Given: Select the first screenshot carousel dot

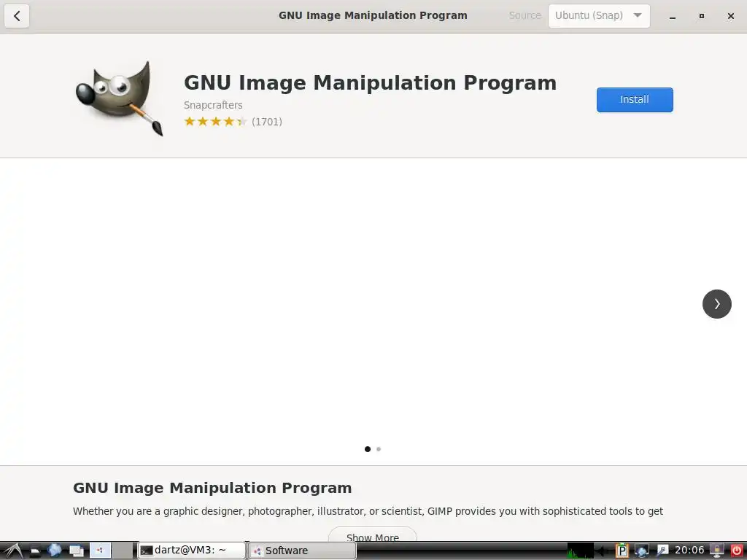Looking at the screenshot, I should click(368, 449).
